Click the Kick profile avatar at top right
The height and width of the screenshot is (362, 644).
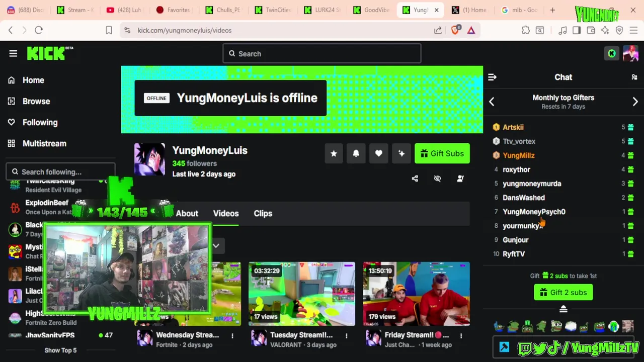coord(630,53)
